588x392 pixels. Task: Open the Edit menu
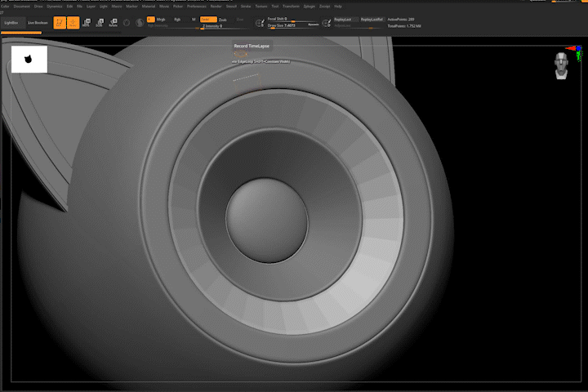coord(69,7)
